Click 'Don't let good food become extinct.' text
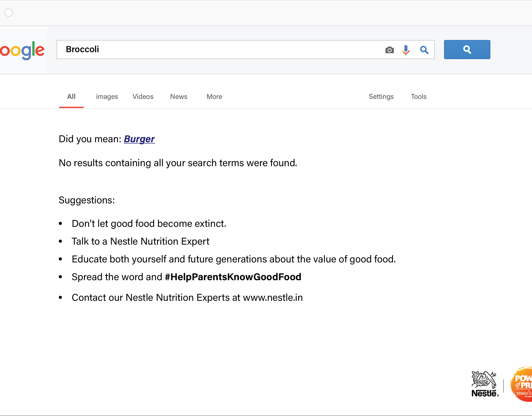The height and width of the screenshot is (416, 532). [149, 224]
